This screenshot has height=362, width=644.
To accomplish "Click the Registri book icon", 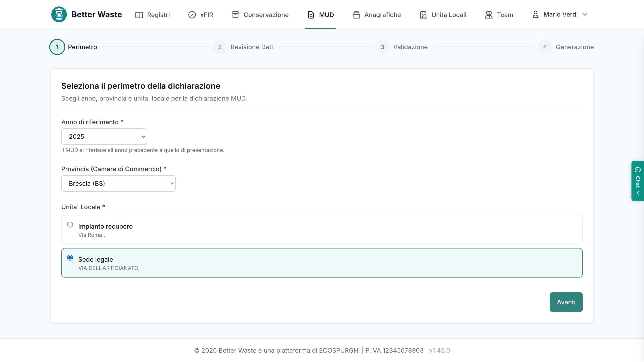I will 139,15.
